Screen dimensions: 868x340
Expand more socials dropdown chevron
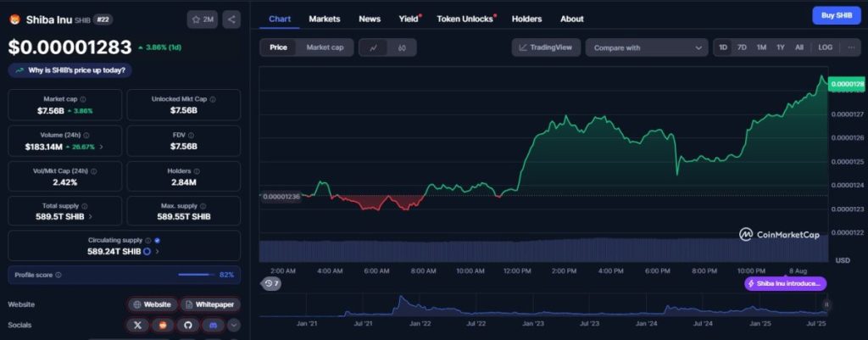(x=234, y=325)
